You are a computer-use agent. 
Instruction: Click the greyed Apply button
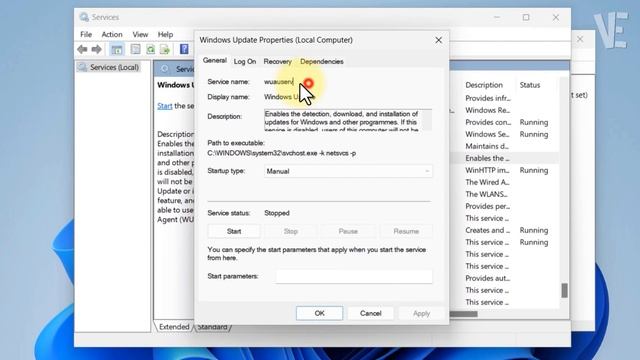point(421,313)
